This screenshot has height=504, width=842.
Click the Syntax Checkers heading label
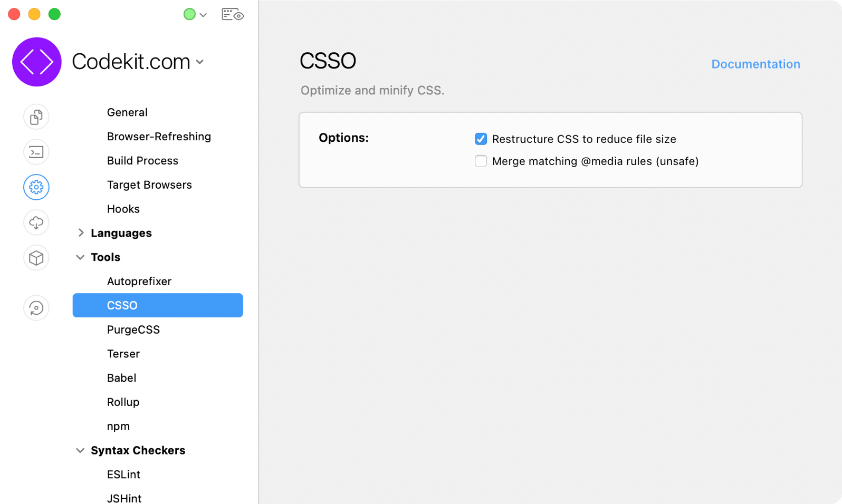138,450
